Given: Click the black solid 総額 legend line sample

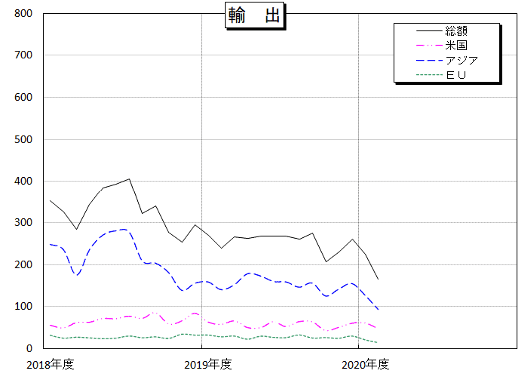Looking at the screenshot, I should 429,31.
